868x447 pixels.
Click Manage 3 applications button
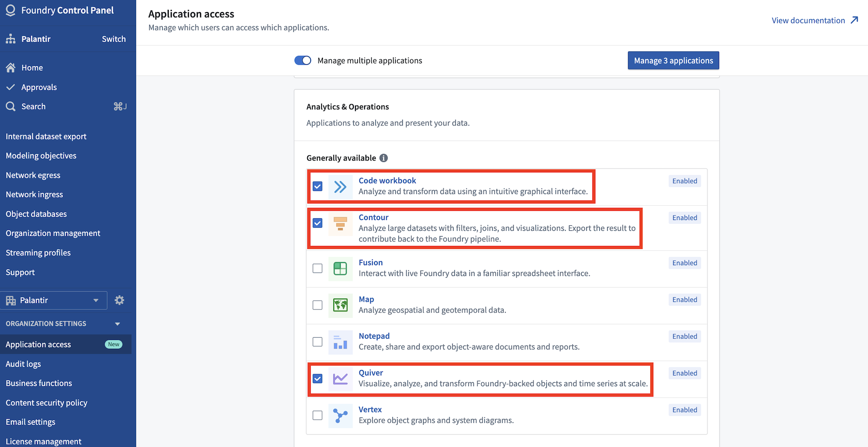[673, 60]
